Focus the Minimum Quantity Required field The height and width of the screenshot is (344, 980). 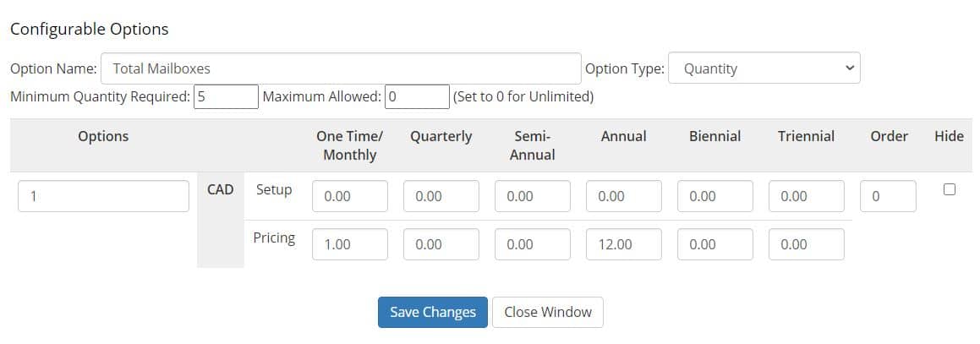226,96
